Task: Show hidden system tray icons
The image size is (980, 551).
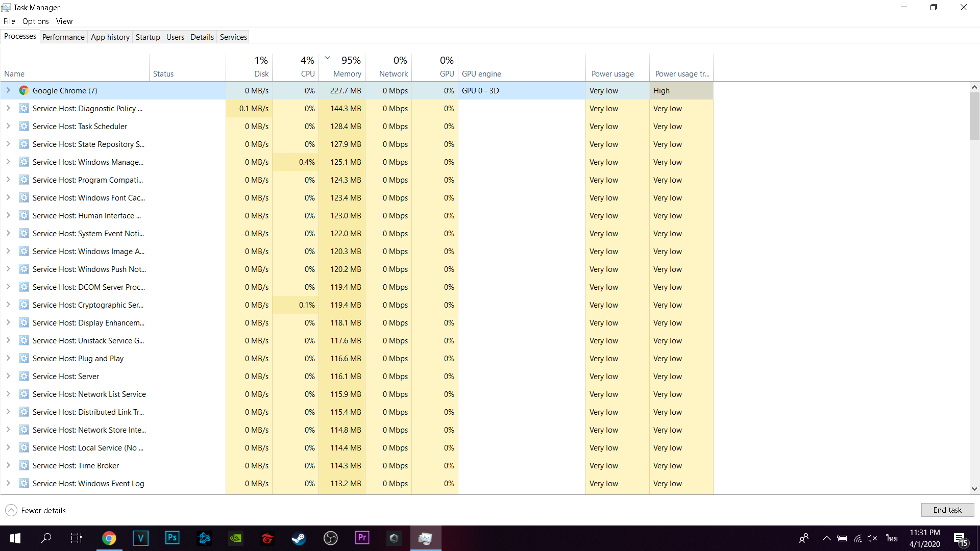Action: click(x=826, y=538)
